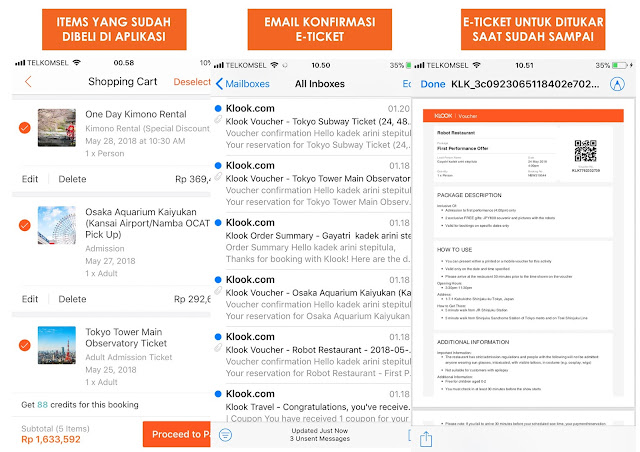Tap the share icon below the voucher
Screen dimensions: 640x452
coord(426,439)
